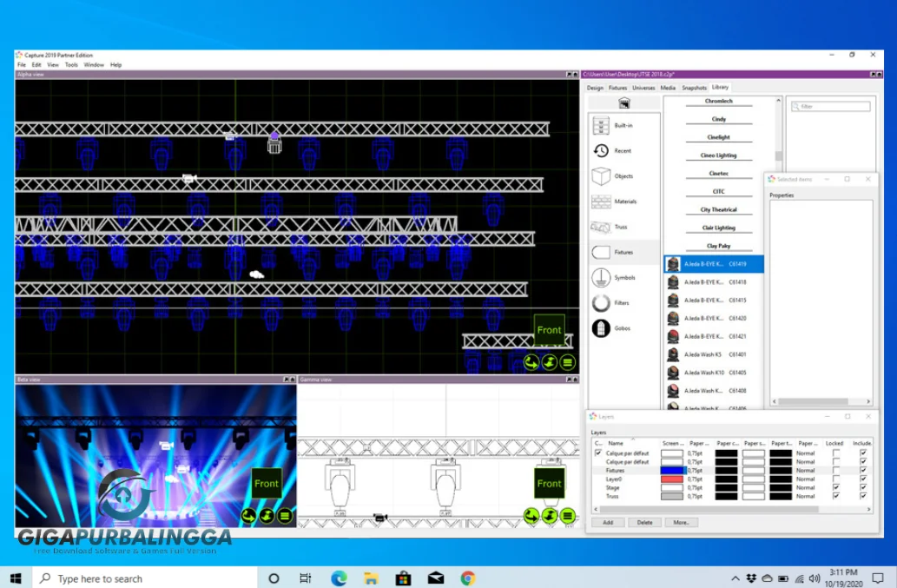Open the Tools menu
897x588 pixels.
pyautogui.click(x=71, y=65)
